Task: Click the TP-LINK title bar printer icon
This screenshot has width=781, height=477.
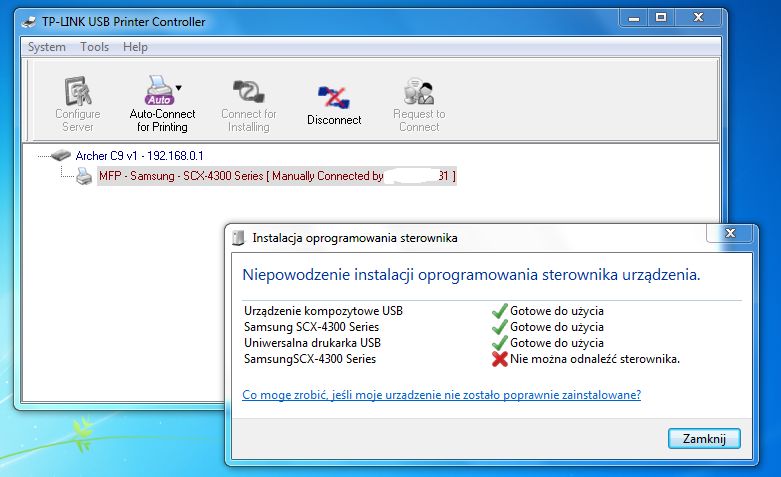Action: pos(29,22)
